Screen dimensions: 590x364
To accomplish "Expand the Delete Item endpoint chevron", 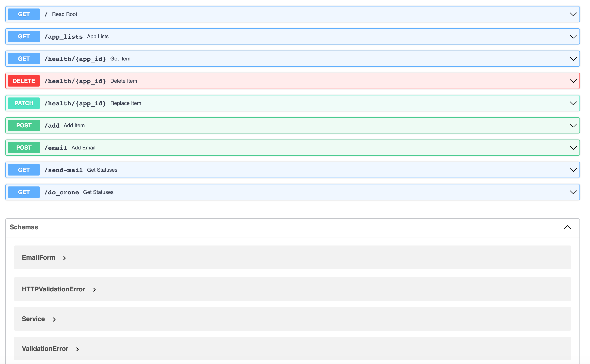I will (x=573, y=81).
